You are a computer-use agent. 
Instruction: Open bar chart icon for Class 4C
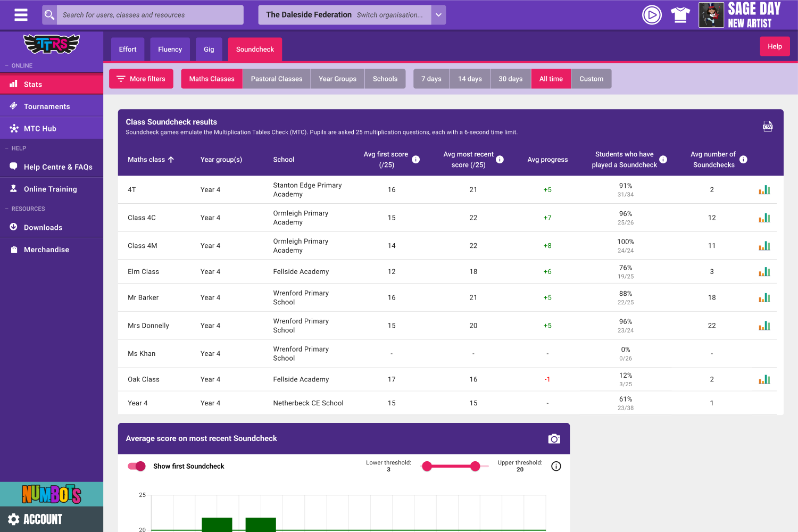tap(764, 218)
